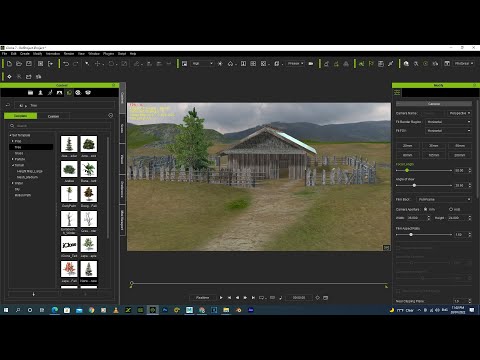Click the list icon at top of Modify panel
Viewport: 480px width, 360px height.
tap(397, 93)
